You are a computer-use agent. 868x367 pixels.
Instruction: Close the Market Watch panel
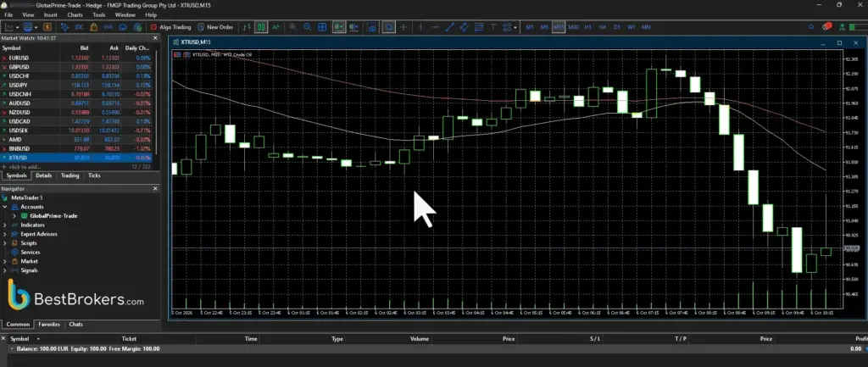155,38
